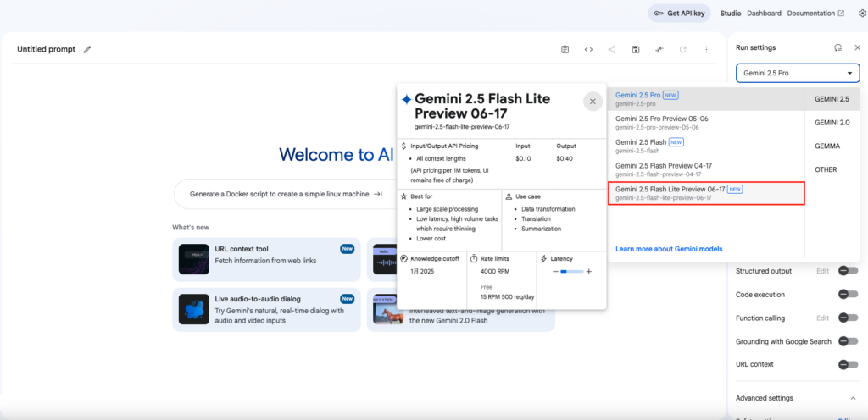Click the Live audio-to-audio thumbnail
Screen dimensions: 868x420
coord(194,309)
